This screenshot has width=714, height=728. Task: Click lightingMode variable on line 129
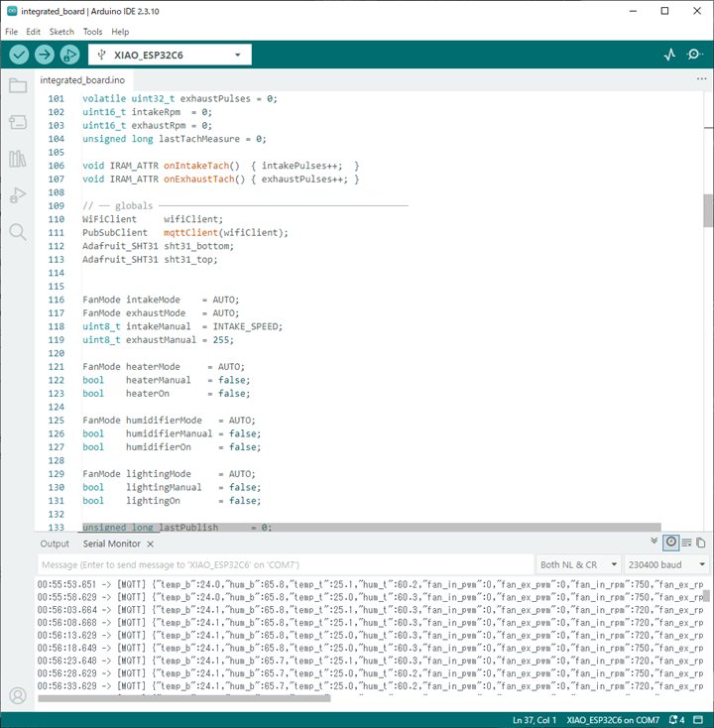(159, 474)
